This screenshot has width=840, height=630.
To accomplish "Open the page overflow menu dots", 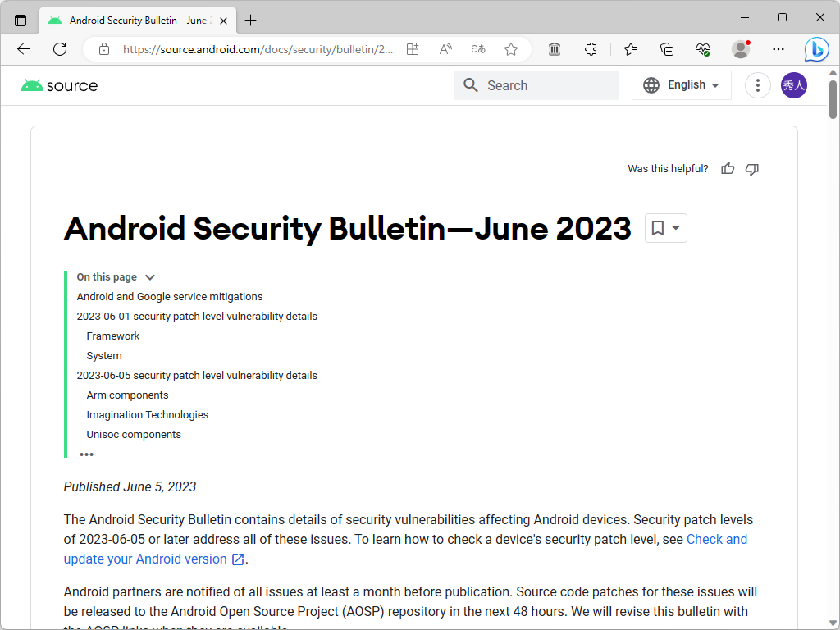I will [x=757, y=84].
